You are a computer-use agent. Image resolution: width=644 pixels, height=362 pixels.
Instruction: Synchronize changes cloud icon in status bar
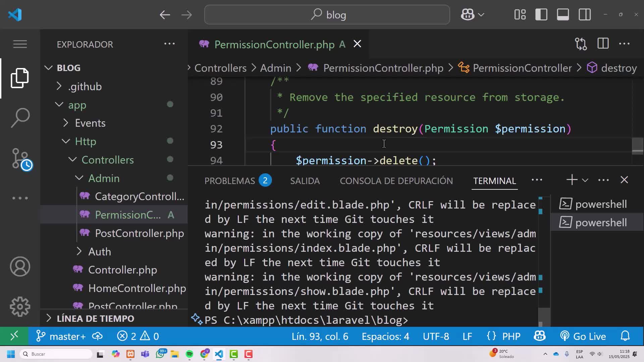click(98, 336)
